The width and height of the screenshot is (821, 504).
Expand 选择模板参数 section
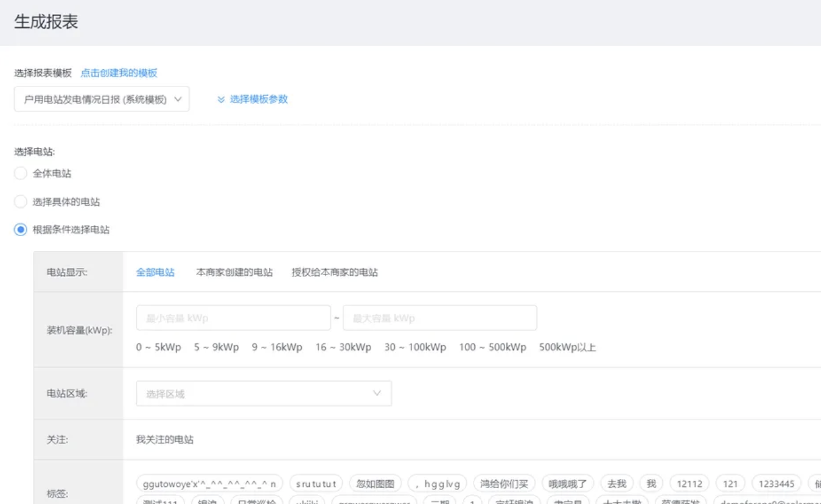pyautogui.click(x=253, y=99)
